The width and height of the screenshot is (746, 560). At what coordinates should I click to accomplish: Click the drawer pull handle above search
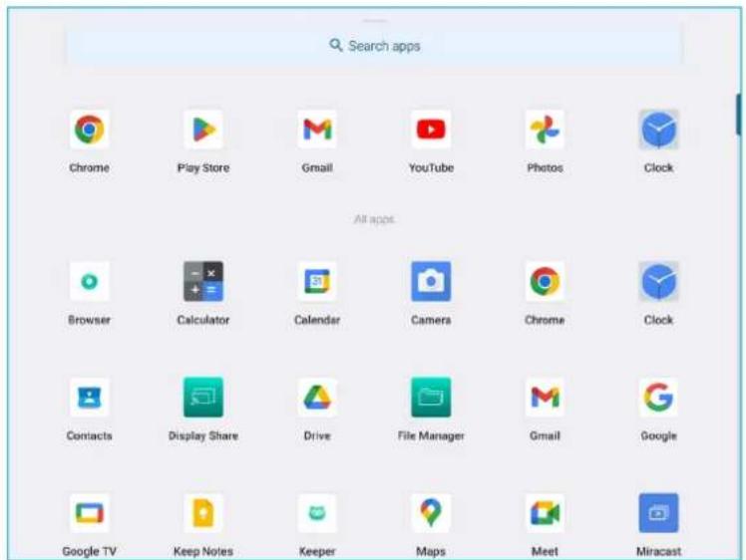point(375,21)
